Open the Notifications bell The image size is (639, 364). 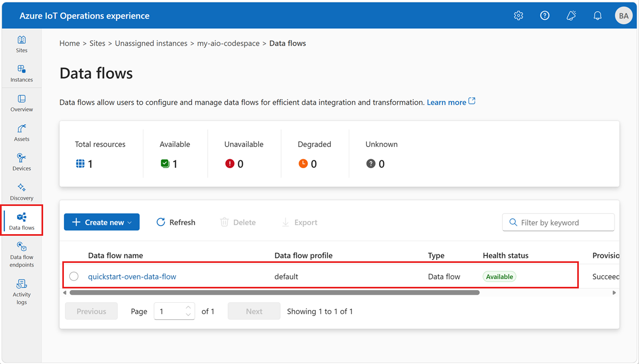[597, 15]
